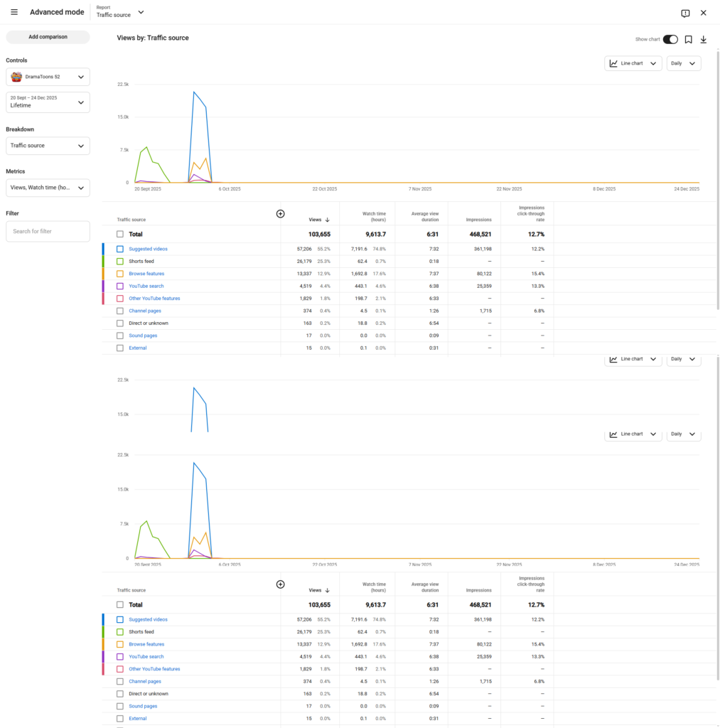Image resolution: width=720 pixels, height=728 pixels.
Task: Click the Views sort arrow in upper table
Action: 327,220
